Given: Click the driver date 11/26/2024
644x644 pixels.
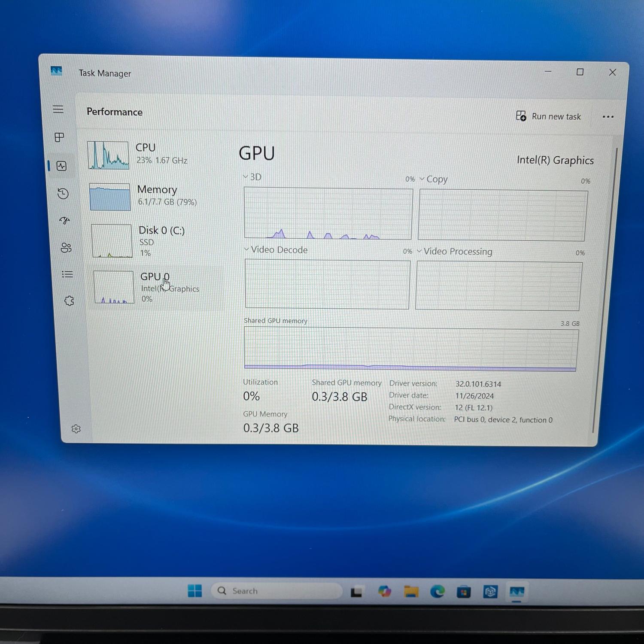Looking at the screenshot, I should 474,396.
